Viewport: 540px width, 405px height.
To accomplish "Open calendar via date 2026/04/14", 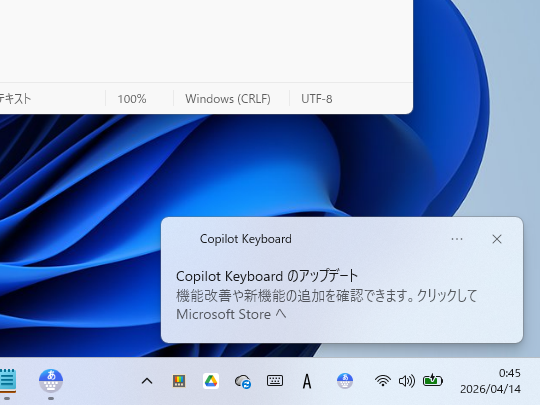I will [x=490, y=389].
